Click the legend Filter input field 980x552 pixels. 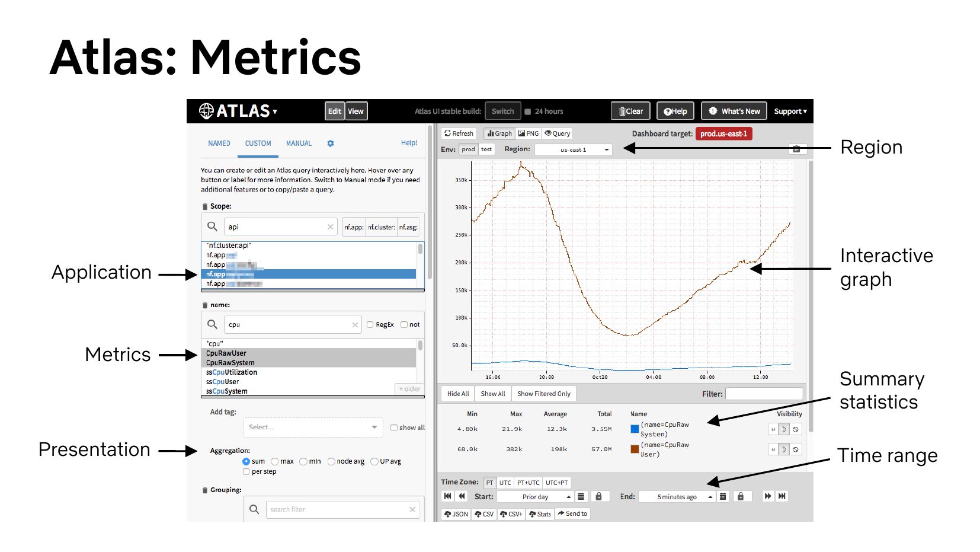pos(764,394)
